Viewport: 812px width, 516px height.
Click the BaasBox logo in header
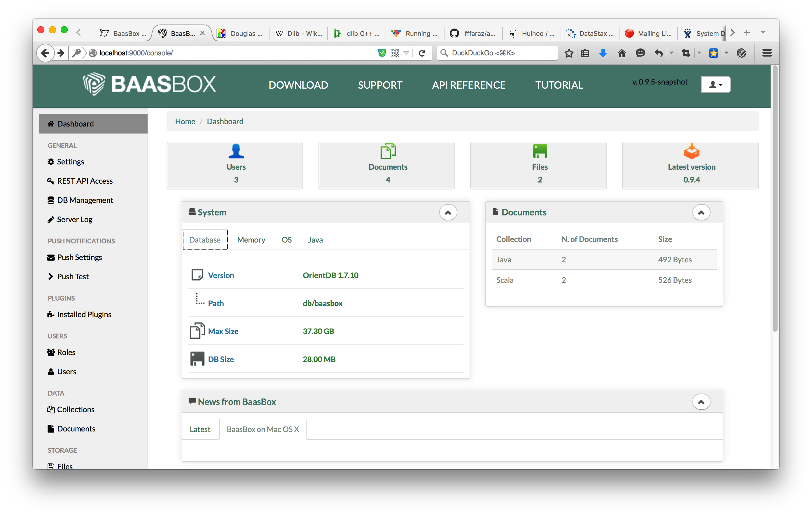click(x=149, y=84)
